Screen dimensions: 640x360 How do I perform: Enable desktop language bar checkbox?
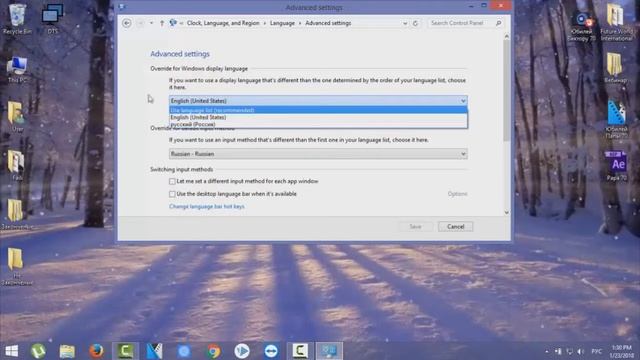(172, 194)
